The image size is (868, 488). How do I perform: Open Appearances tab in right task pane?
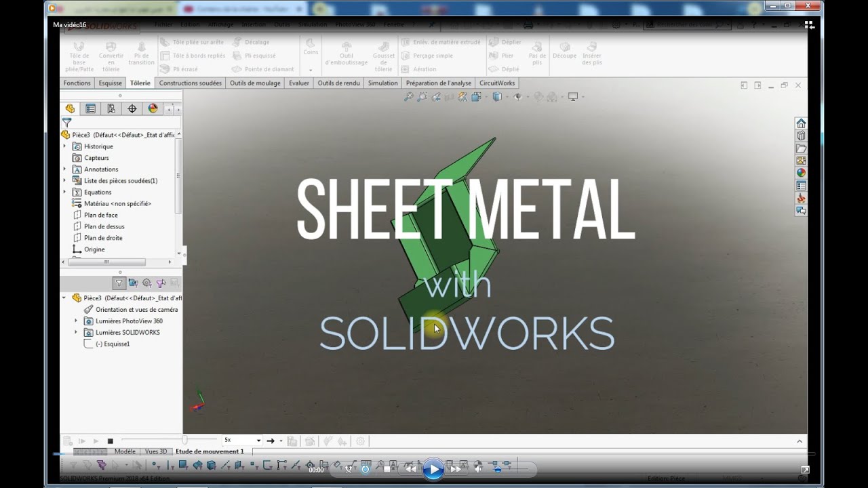click(x=801, y=173)
